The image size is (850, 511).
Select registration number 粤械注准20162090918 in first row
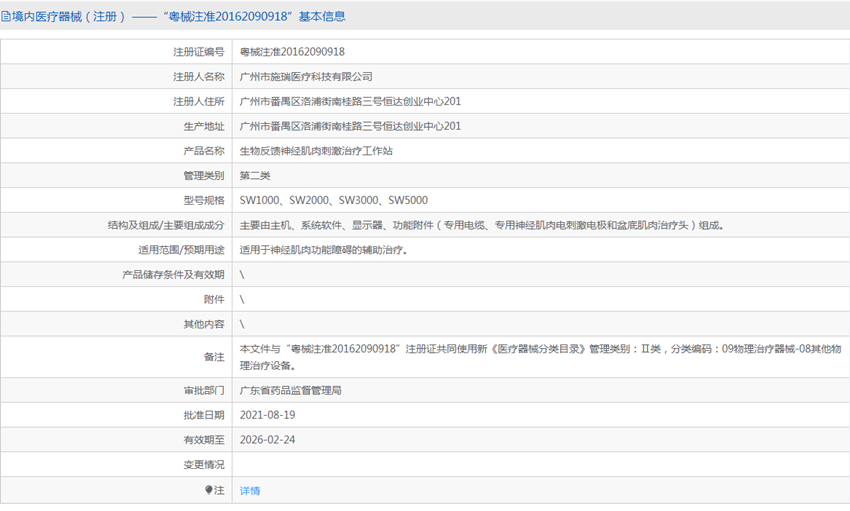(292, 52)
